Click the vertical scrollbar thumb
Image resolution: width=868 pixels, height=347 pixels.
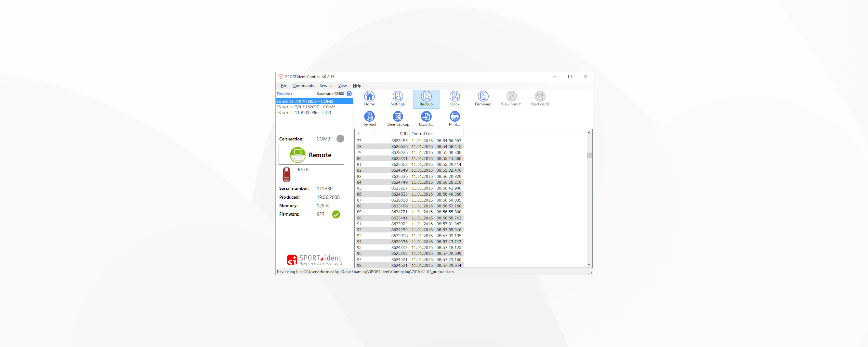(589, 156)
